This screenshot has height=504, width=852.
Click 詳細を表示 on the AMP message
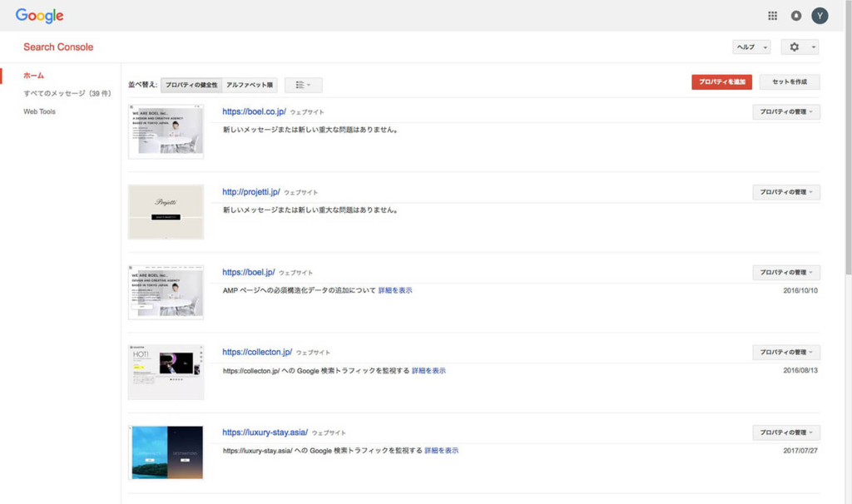pos(395,290)
